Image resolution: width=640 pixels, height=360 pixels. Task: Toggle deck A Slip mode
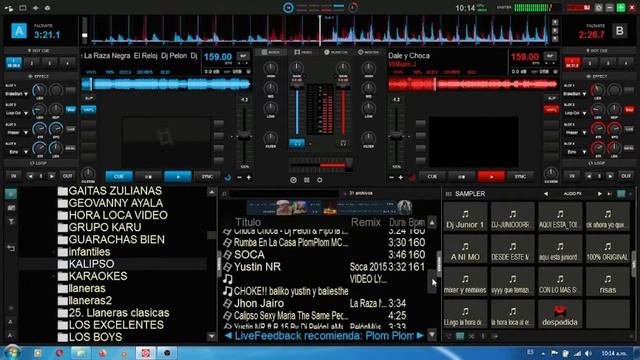[x=89, y=98]
